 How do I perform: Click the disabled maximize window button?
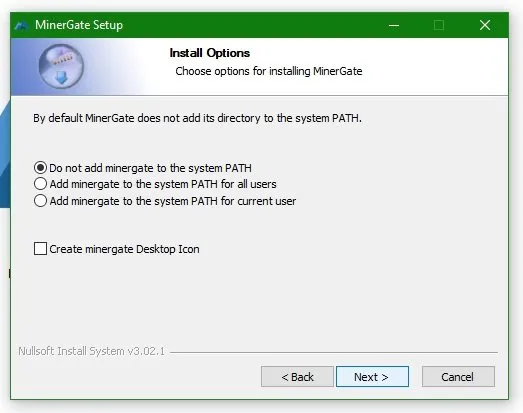click(x=439, y=25)
